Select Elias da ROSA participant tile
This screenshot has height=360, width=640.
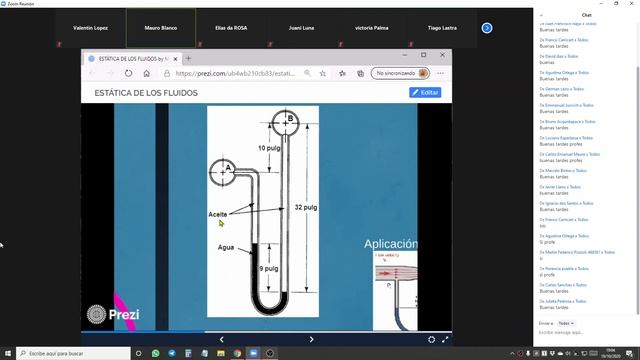pos(231,28)
